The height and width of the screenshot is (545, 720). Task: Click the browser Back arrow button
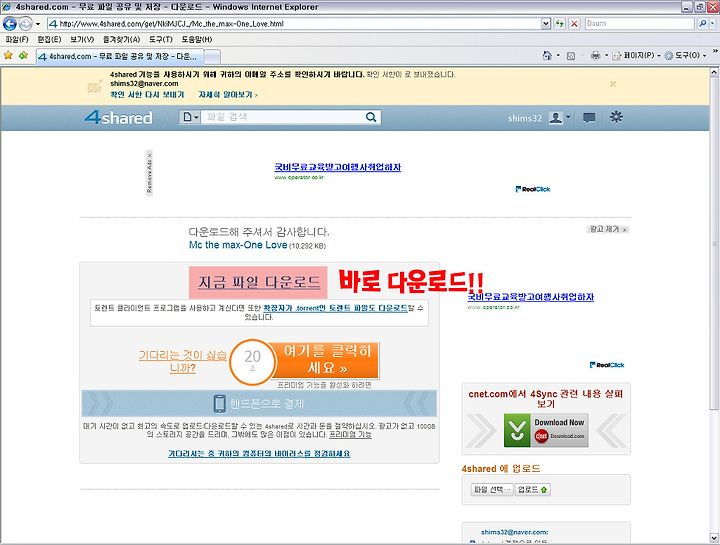(x=10, y=23)
